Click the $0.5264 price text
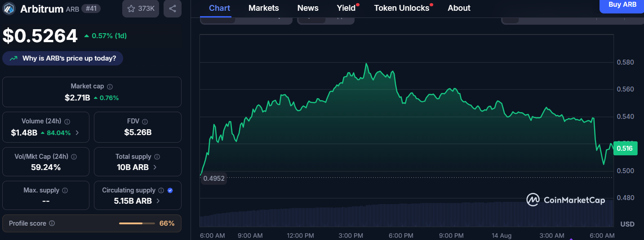 click(40, 36)
